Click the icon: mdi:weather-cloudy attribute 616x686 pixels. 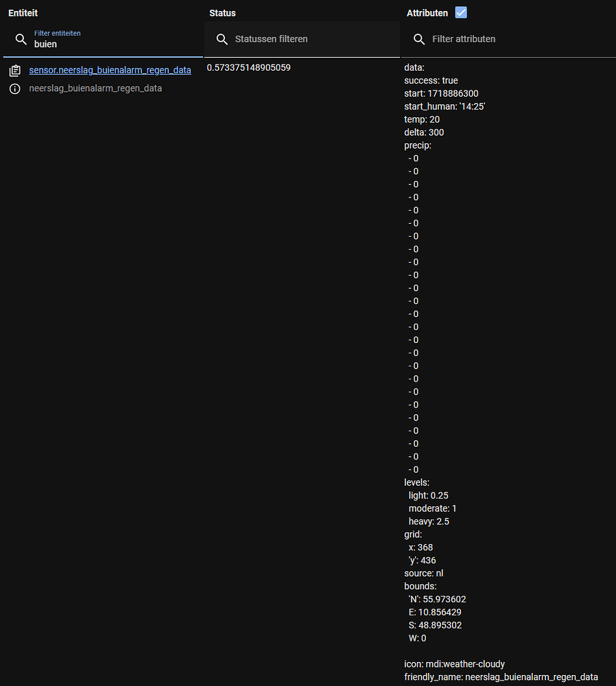(454, 663)
